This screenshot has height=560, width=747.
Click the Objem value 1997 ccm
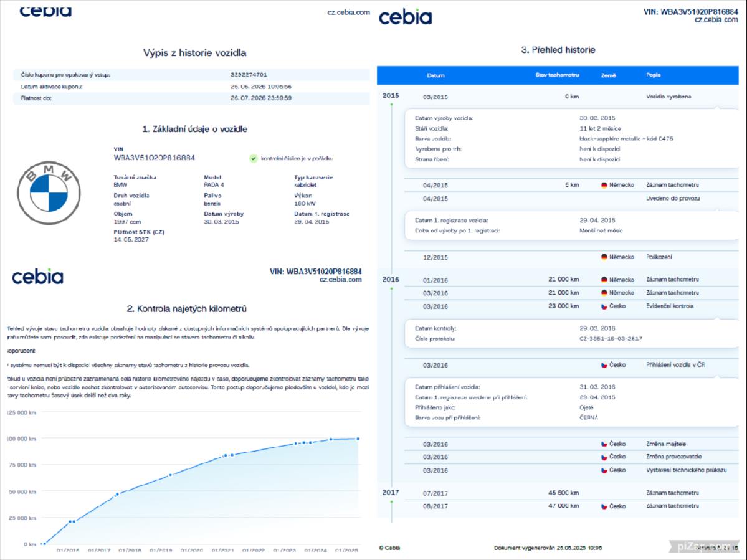coord(126,221)
